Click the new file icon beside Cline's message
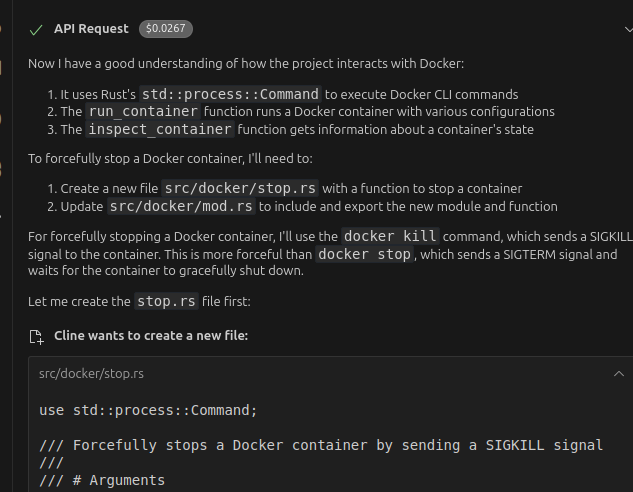The image size is (633, 492). click(37, 337)
